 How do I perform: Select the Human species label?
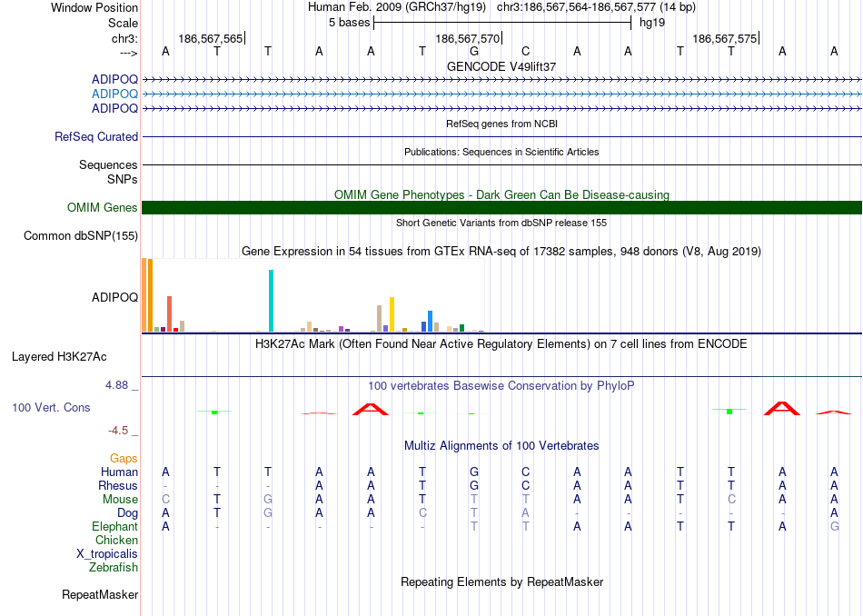point(119,472)
